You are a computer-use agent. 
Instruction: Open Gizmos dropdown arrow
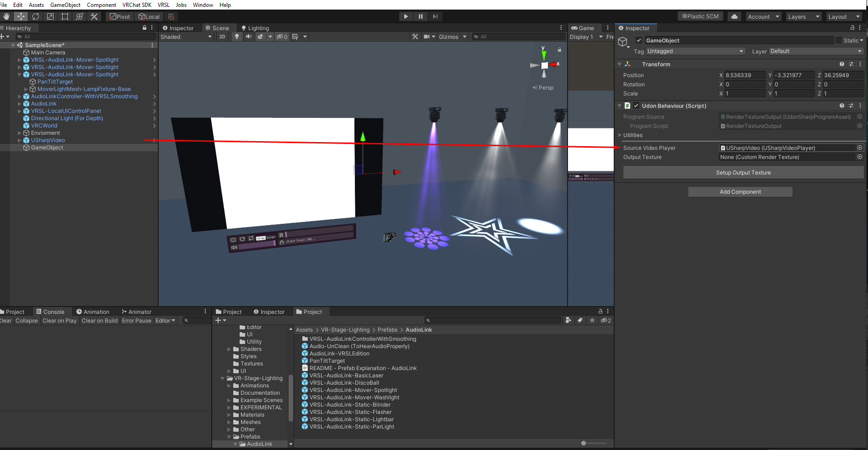pos(465,37)
